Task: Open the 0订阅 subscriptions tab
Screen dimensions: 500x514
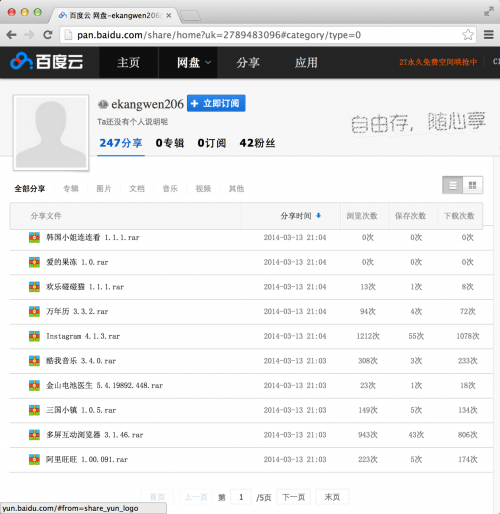Action: (x=212, y=143)
